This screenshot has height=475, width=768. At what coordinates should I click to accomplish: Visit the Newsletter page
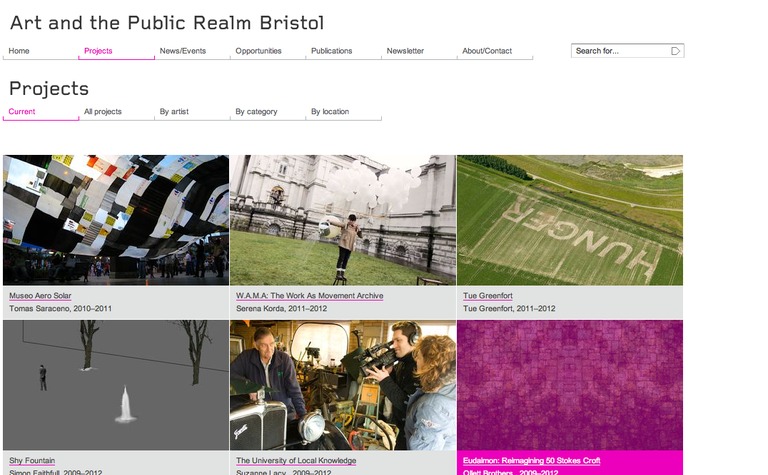pyautogui.click(x=405, y=51)
